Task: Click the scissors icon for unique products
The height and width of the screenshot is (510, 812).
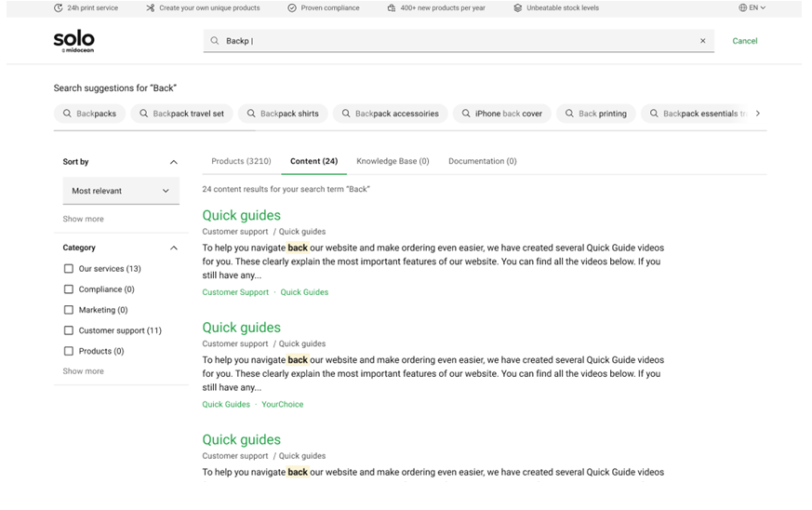Action: (150, 7)
